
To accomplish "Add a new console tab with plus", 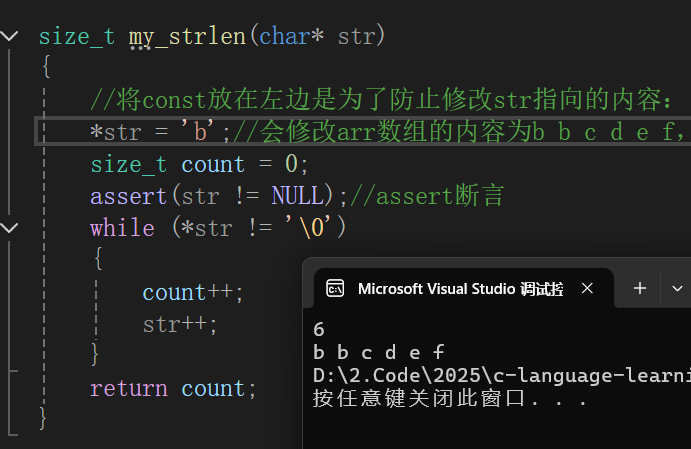I will pyautogui.click(x=640, y=289).
